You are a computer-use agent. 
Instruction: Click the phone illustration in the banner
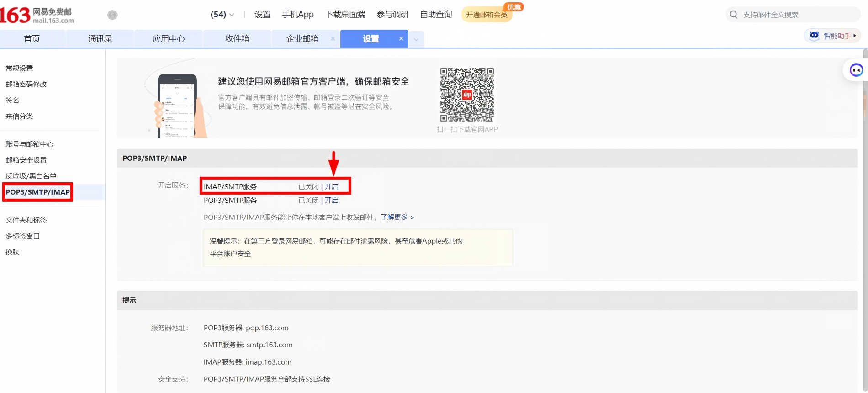(x=179, y=106)
